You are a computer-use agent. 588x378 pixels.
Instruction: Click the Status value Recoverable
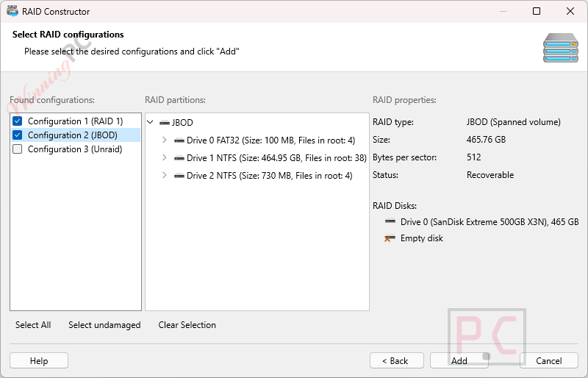(x=490, y=175)
